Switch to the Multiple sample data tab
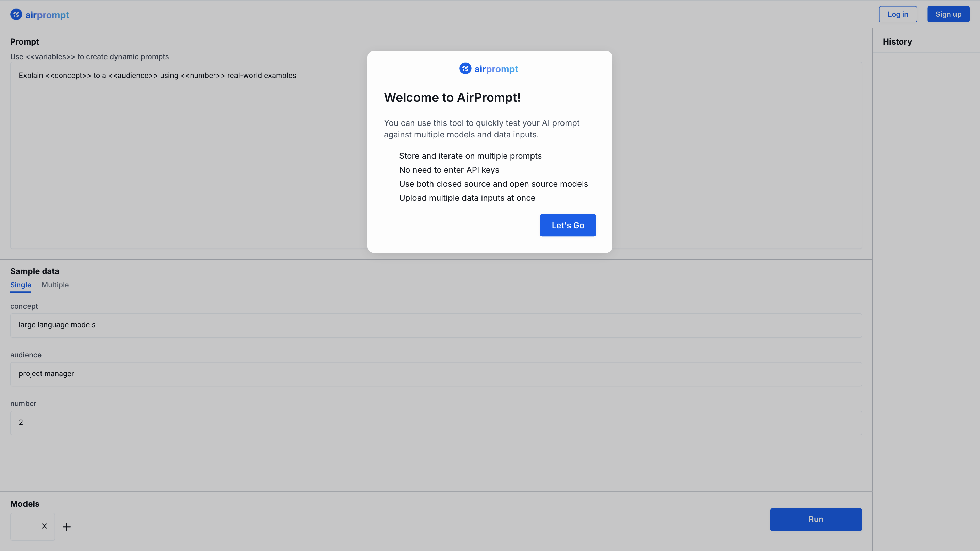Image resolution: width=980 pixels, height=551 pixels. click(x=55, y=284)
